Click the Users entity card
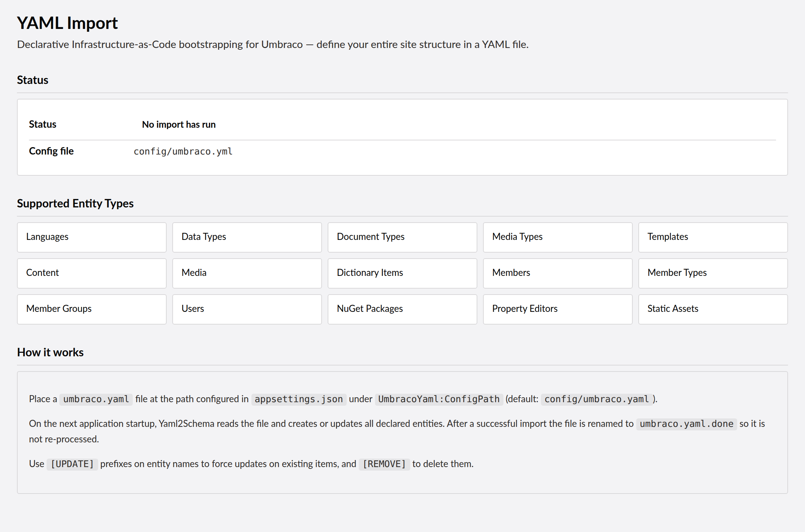Viewport: 805px width, 532px height. [x=247, y=309]
